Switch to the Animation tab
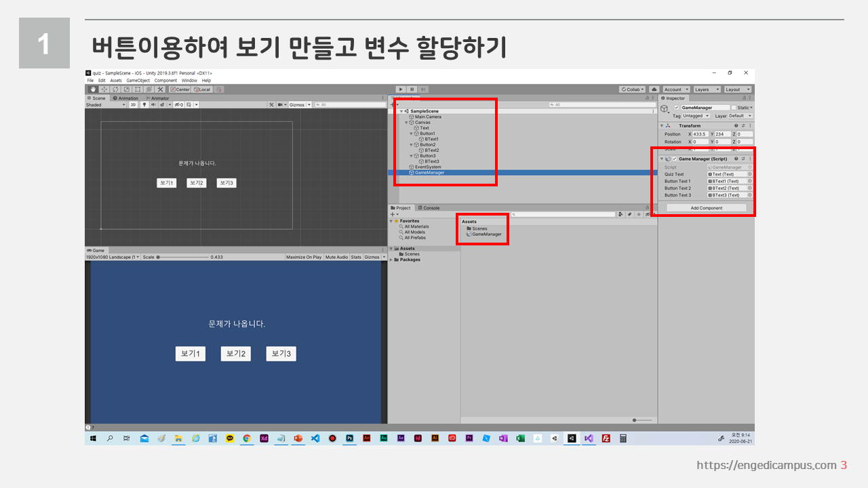Image resolution: width=868 pixels, height=488 pixels. (125, 98)
